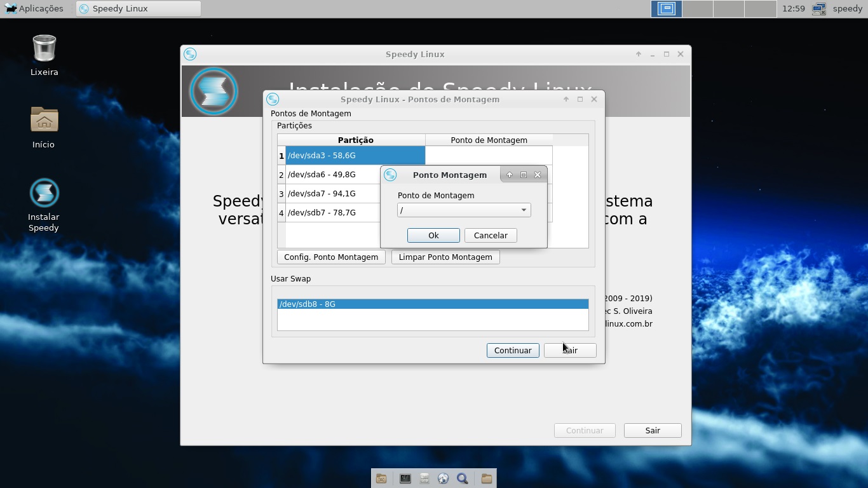Image resolution: width=868 pixels, height=488 pixels.
Task: Click the Ponto de Montagem column header
Action: [489, 140]
